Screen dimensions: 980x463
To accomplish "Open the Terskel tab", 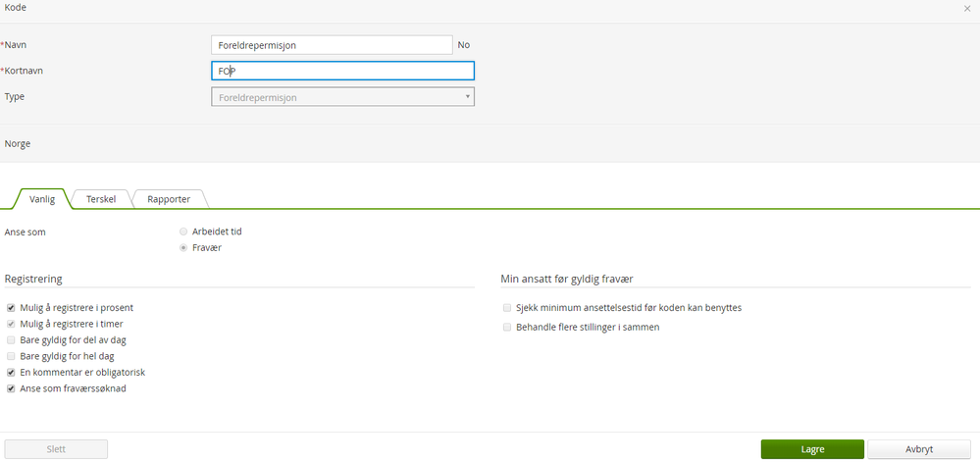I will (x=101, y=199).
